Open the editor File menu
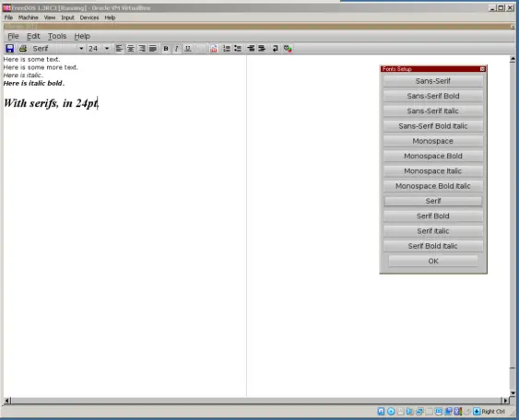This screenshot has width=519, height=420. pos(13,36)
